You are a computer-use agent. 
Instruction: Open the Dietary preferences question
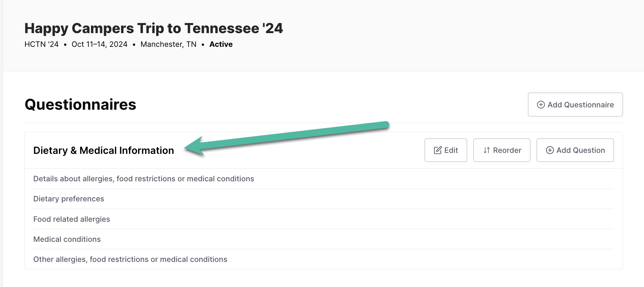click(x=69, y=199)
